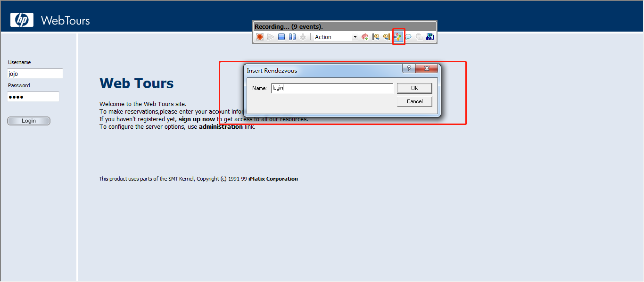Confirm rendezvous with OK button
This screenshot has height=282, width=644.
414,88
